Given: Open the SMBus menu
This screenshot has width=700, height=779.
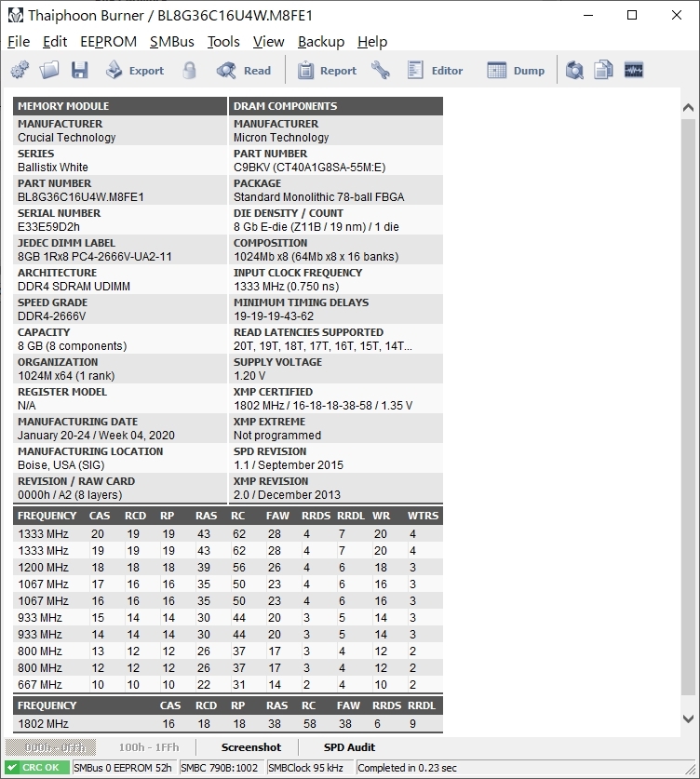Looking at the screenshot, I should pos(172,42).
